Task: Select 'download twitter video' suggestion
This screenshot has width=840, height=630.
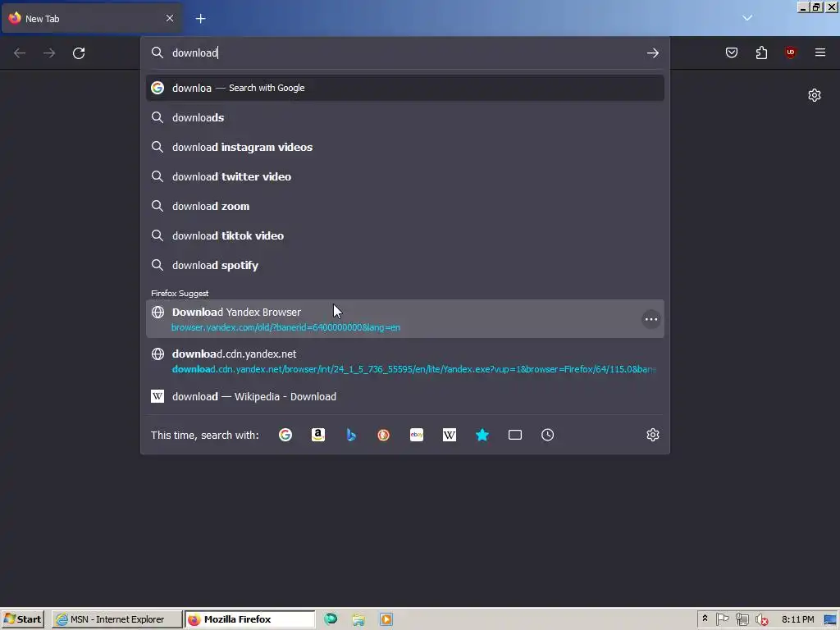Action: (x=405, y=176)
